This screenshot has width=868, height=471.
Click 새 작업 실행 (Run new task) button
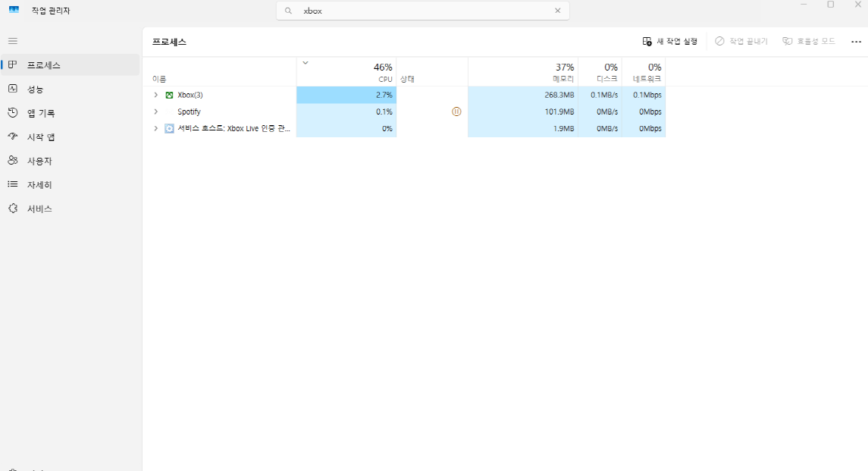[670, 42]
